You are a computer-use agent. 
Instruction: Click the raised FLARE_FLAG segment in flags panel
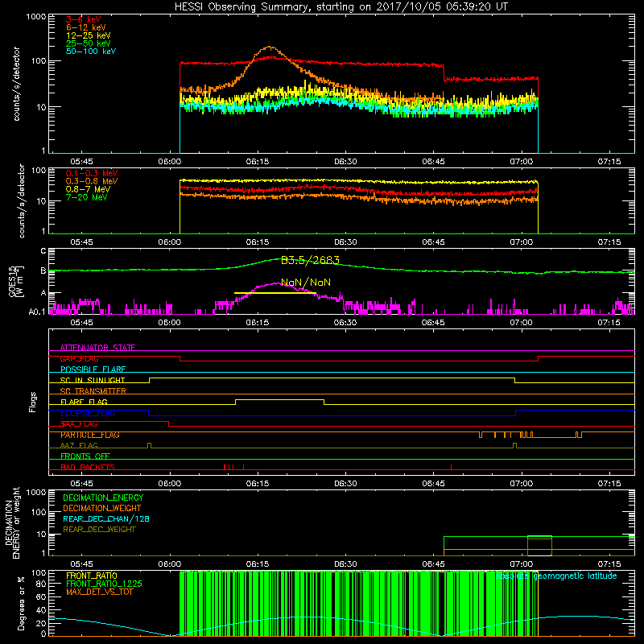(x=279, y=399)
